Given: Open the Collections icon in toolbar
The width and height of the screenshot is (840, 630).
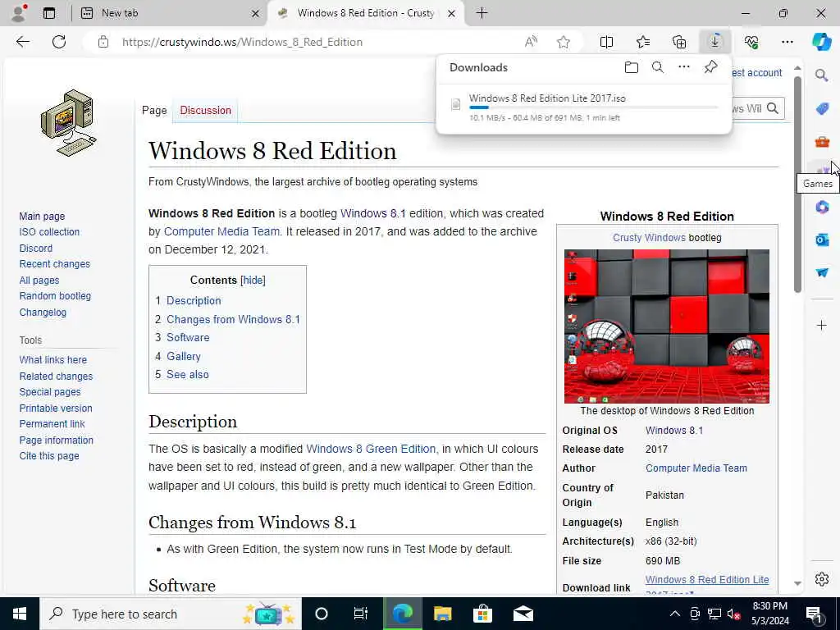Looking at the screenshot, I should point(679,42).
